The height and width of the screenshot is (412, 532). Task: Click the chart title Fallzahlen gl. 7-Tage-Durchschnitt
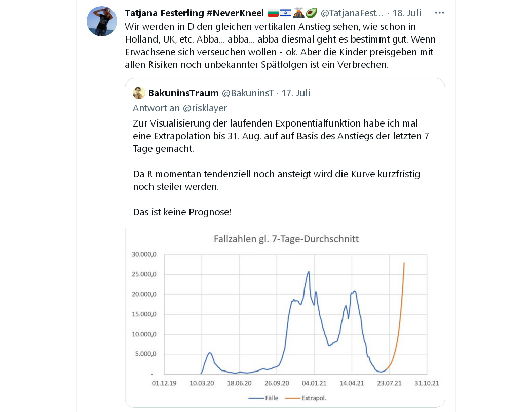click(x=286, y=239)
